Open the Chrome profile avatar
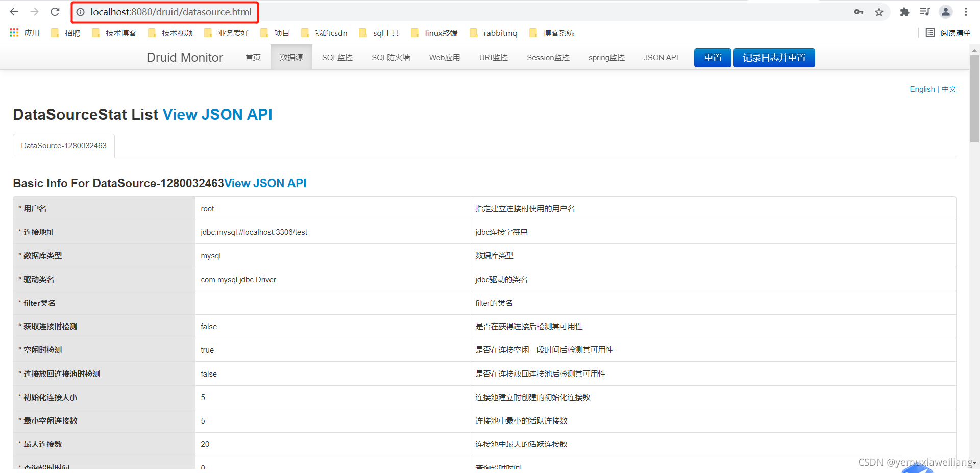The height and width of the screenshot is (473, 980). click(946, 12)
